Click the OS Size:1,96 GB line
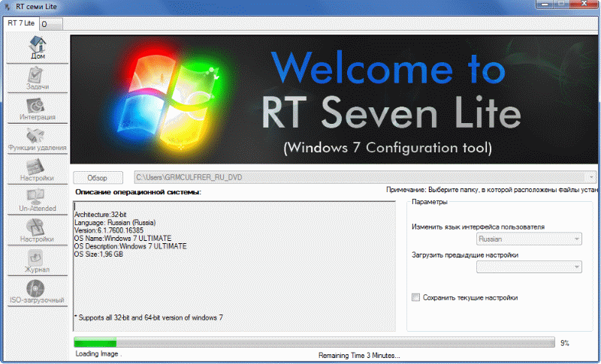The width and height of the screenshot is (601, 364). pos(98,254)
